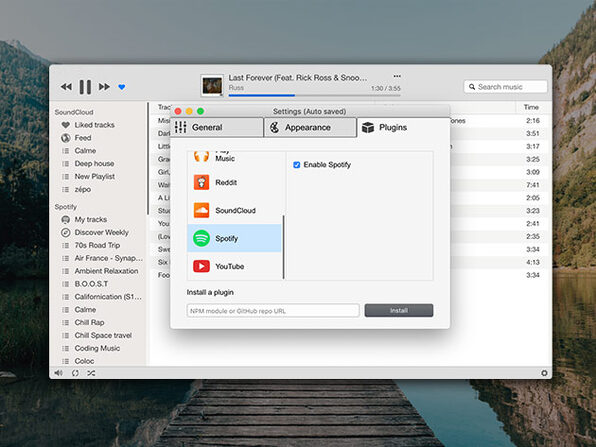Viewport: 596px width, 447px height.
Task: Seek within the song progress bar
Action: click(x=314, y=95)
